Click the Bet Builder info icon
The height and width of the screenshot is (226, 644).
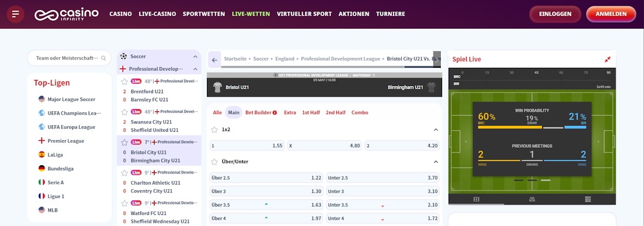pos(274,112)
